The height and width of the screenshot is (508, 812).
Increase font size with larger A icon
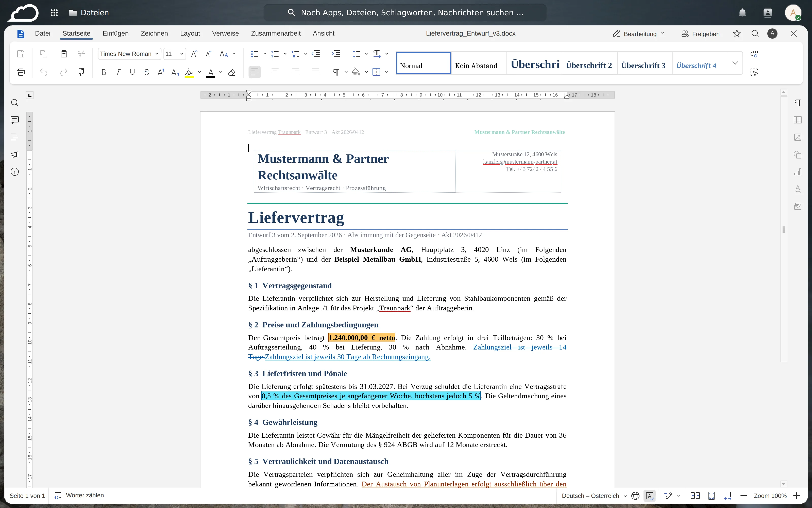click(194, 54)
